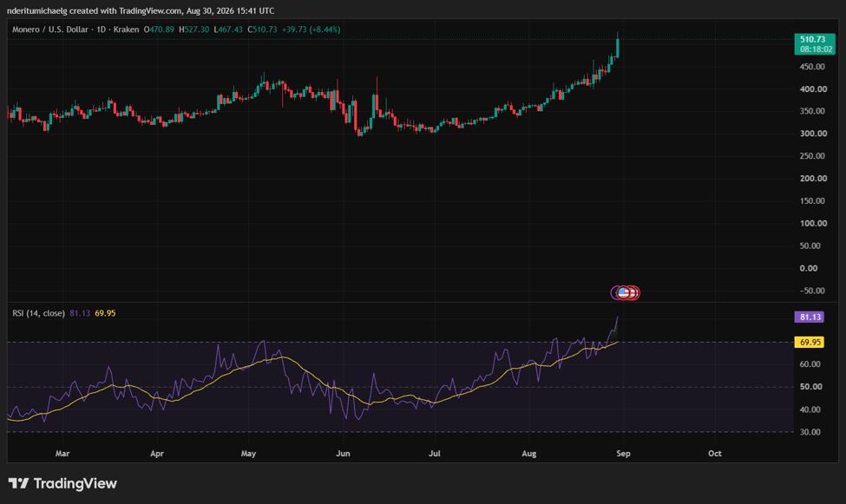Click the 50.00 RSI axis label
The width and height of the screenshot is (846, 504).
coord(810,387)
